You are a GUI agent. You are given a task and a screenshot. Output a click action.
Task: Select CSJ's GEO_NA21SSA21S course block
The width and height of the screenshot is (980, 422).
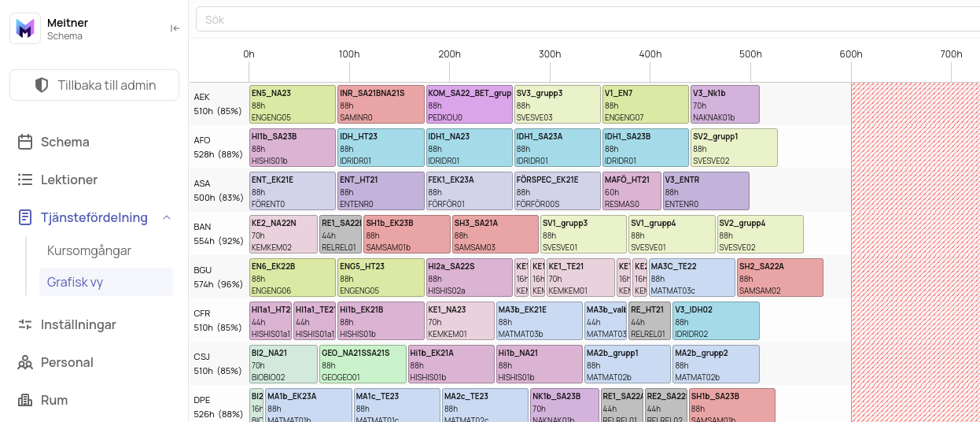pos(363,365)
